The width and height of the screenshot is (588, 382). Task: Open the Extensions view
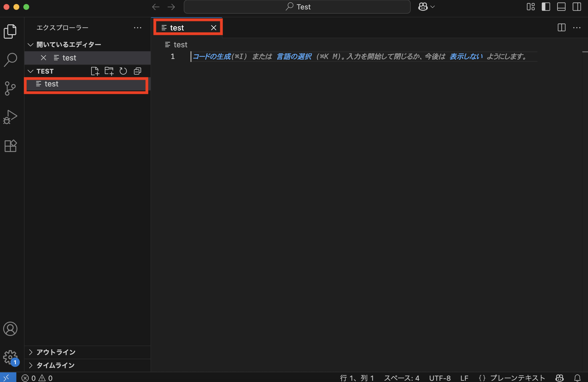point(10,146)
